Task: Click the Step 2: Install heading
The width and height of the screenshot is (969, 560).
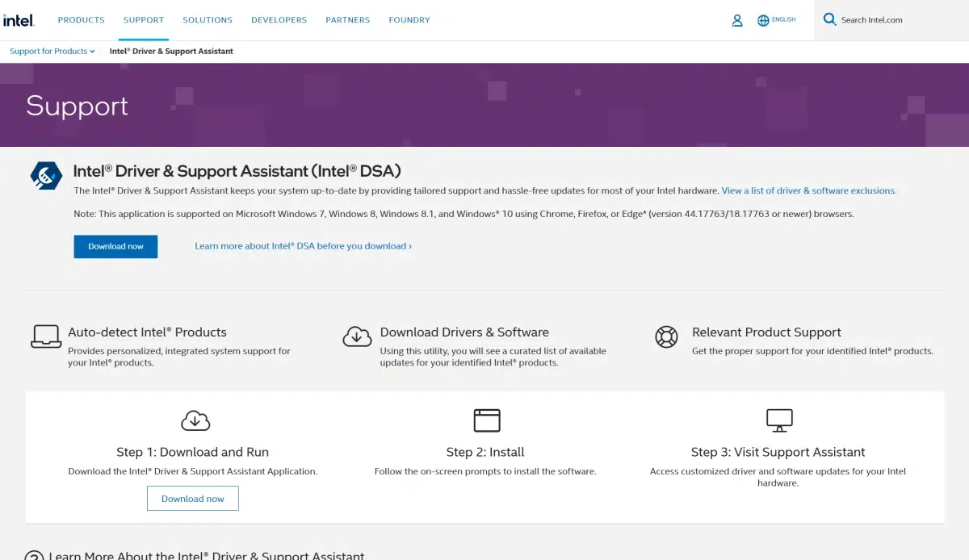Action: 485,452
